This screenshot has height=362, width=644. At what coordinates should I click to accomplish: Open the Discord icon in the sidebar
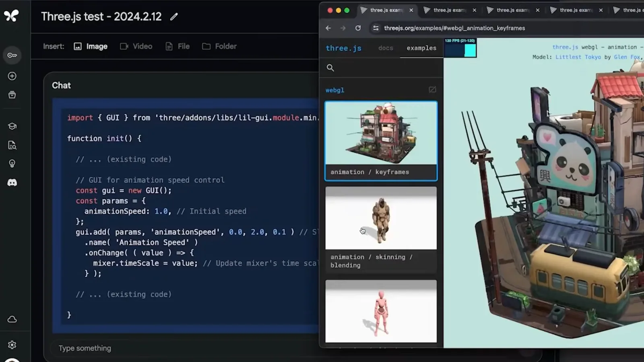tap(12, 183)
